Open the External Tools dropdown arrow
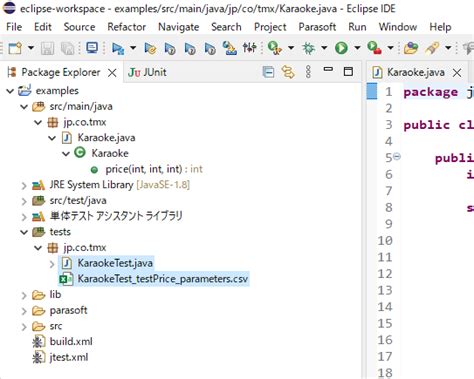 coord(390,48)
